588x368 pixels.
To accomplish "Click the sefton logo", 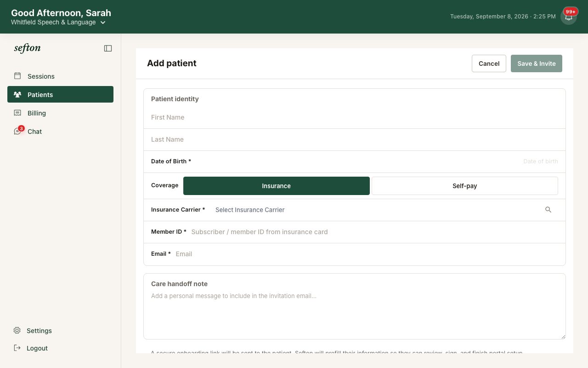I will click(28, 48).
